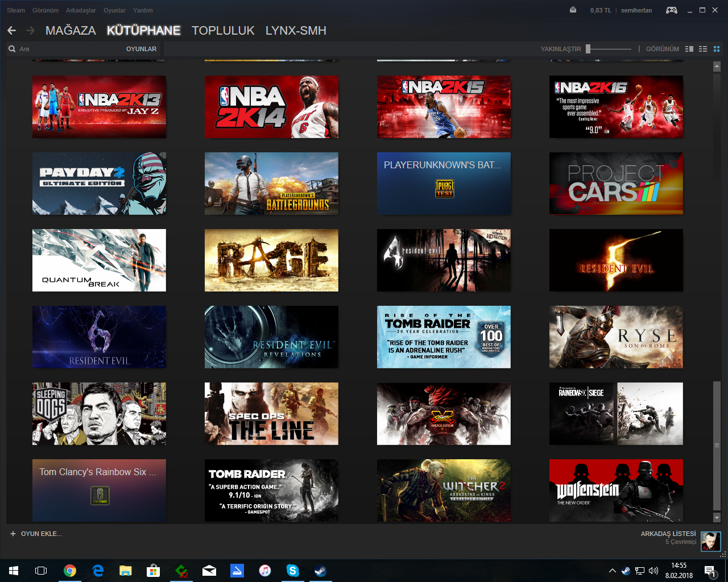Open the Oyunlar menu
This screenshot has height=582, width=728.
coord(114,10)
